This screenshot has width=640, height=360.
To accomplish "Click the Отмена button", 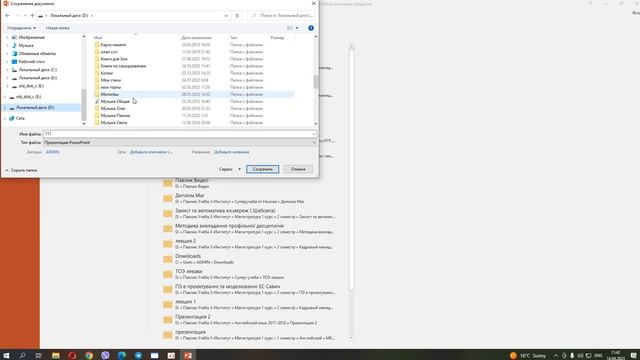I will pos(298,169).
